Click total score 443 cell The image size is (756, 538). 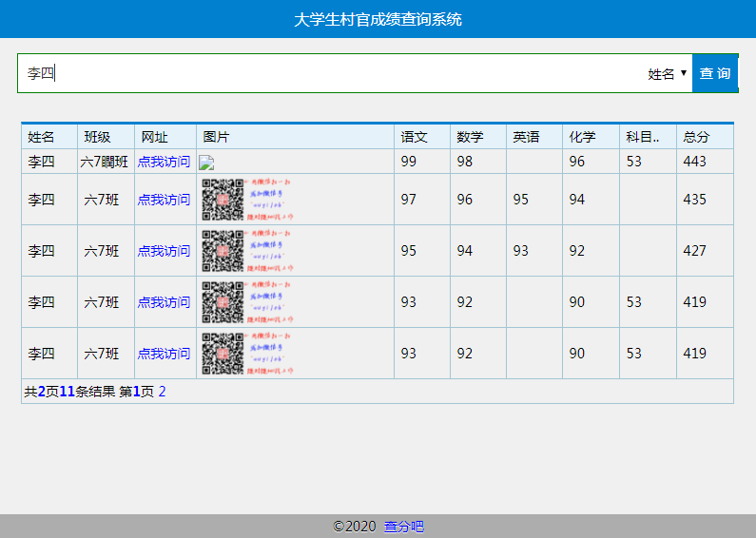[x=695, y=162]
